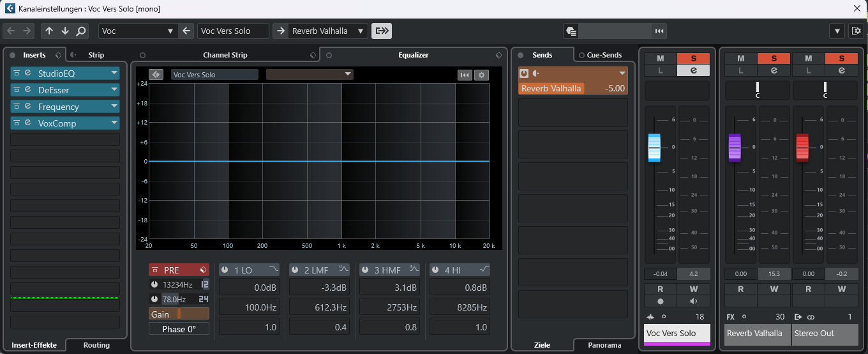Viewport: 868px width, 354px height.
Task: Open the window setup gear in the top-right toolbar
Action: point(856,31)
